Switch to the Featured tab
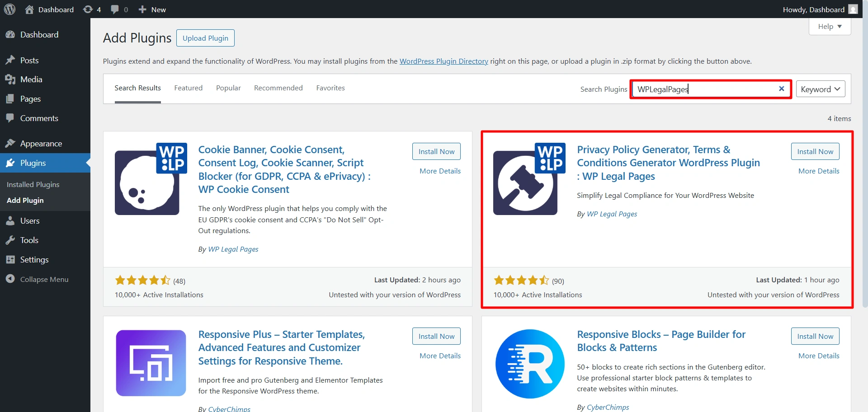Image resolution: width=868 pixels, height=412 pixels. pyautogui.click(x=189, y=88)
